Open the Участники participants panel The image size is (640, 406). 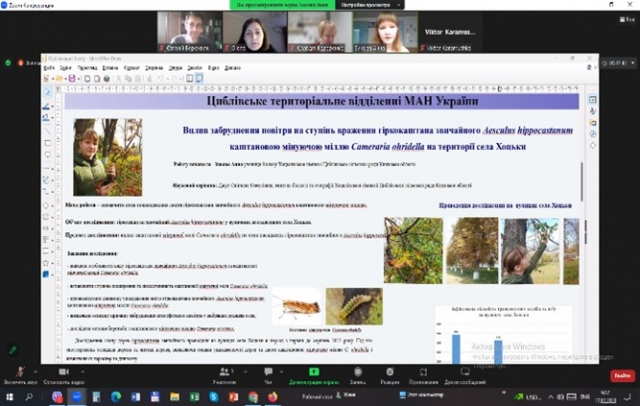click(224, 375)
